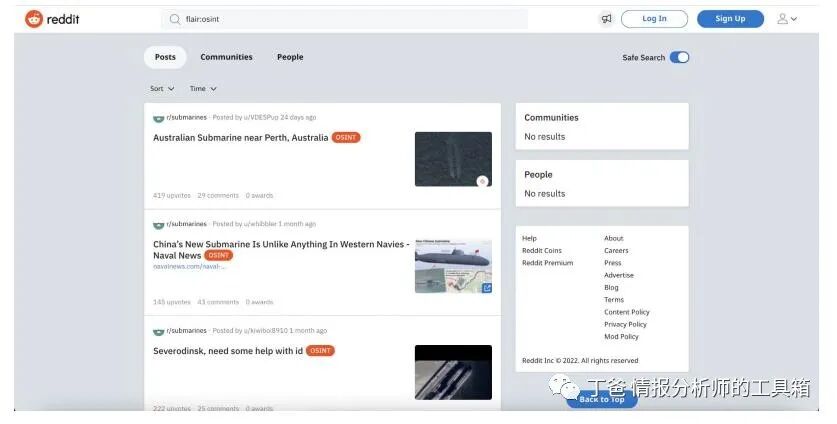Click the Communities sidebar heading
837x424 pixels.
pyautogui.click(x=551, y=117)
